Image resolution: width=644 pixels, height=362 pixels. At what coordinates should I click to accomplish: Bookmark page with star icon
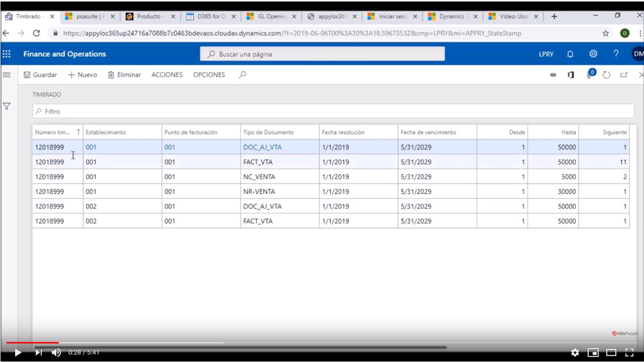coord(606,33)
